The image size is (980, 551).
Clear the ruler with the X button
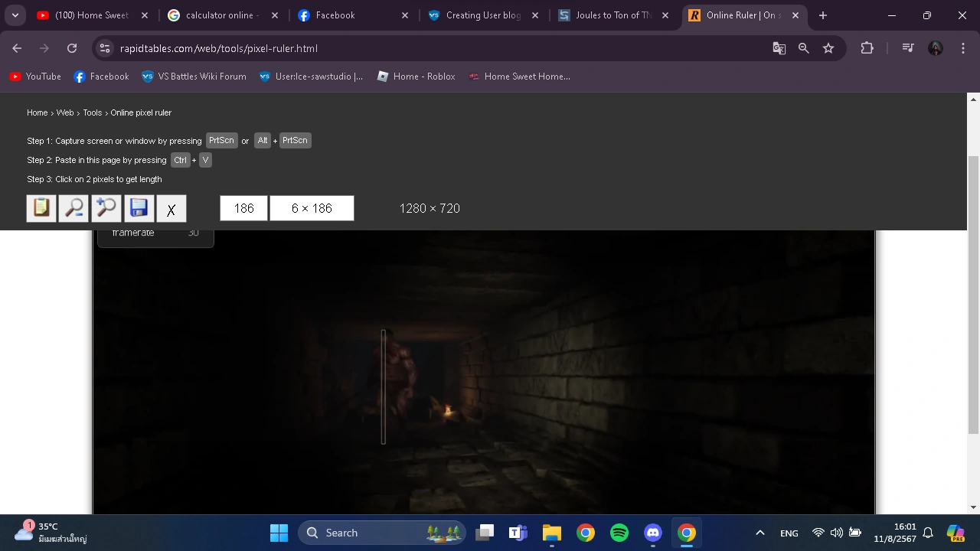pos(171,208)
